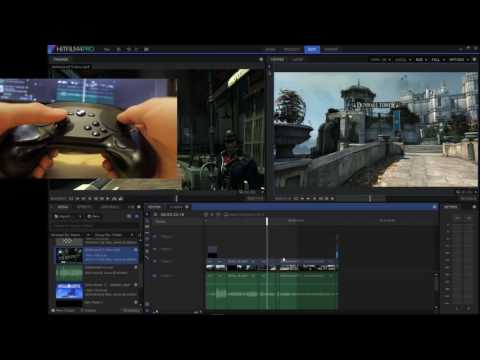
Task: Click the Viewer panel settings icon far right
Action: click(474, 60)
